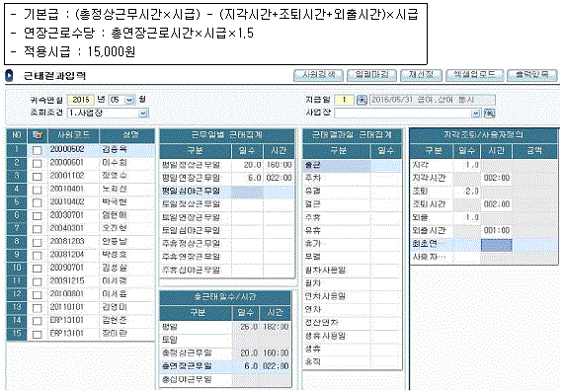Click the blue icon beside 근태결과입력 title
Viewport: 564px width, 392px height.
(x=10, y=75)
